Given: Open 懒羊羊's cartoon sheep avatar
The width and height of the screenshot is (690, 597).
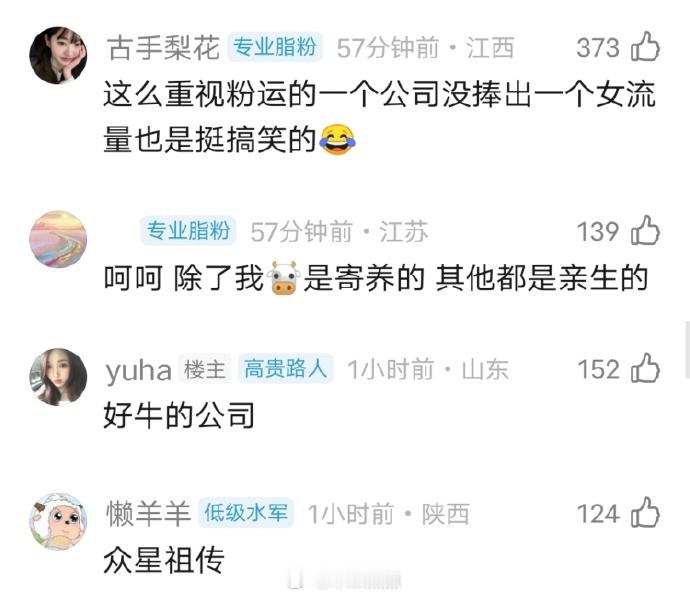Looking at the screenshot, I should (x=58, y=521).
